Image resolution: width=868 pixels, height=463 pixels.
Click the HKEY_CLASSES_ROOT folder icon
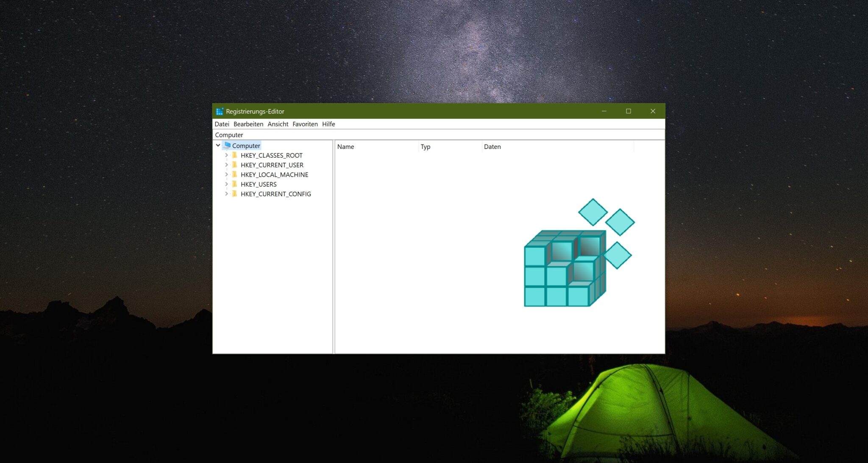(236, 155)
